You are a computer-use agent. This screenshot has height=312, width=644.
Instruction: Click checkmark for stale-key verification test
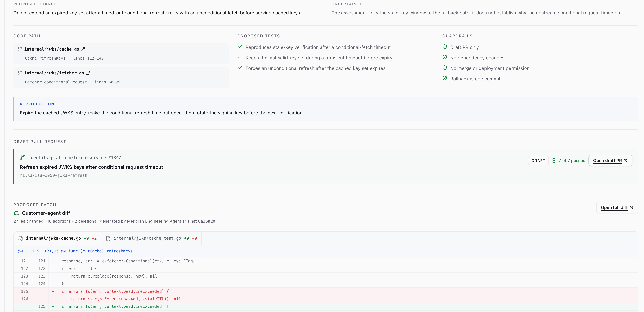click(x=240, y=47)
